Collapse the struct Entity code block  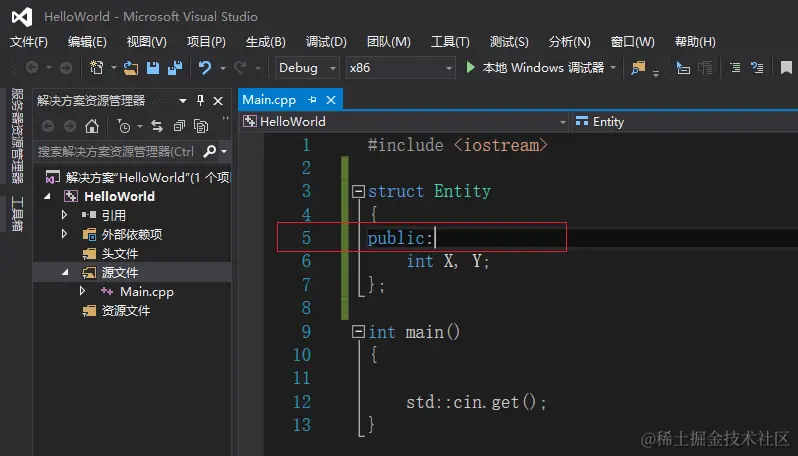coord(358,191)
